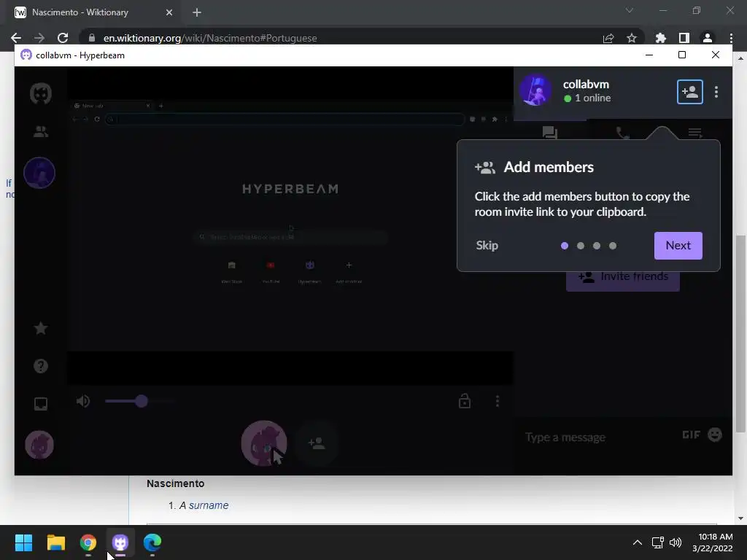Click the video site's View lock icon

[x=92, y=38]
